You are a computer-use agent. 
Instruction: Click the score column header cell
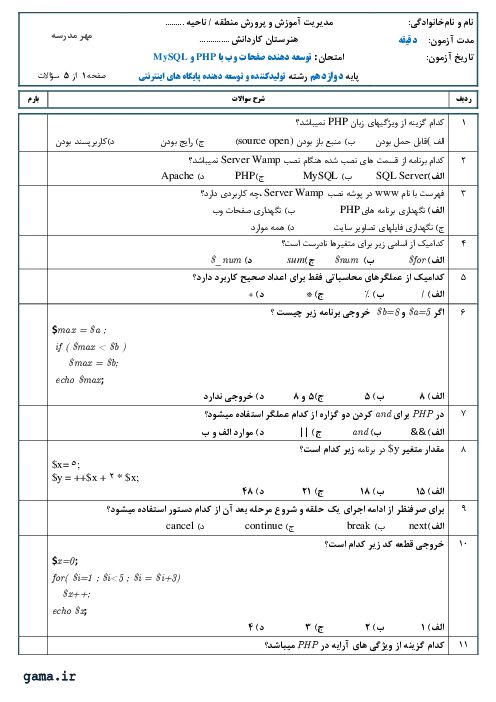coord(33,99)
